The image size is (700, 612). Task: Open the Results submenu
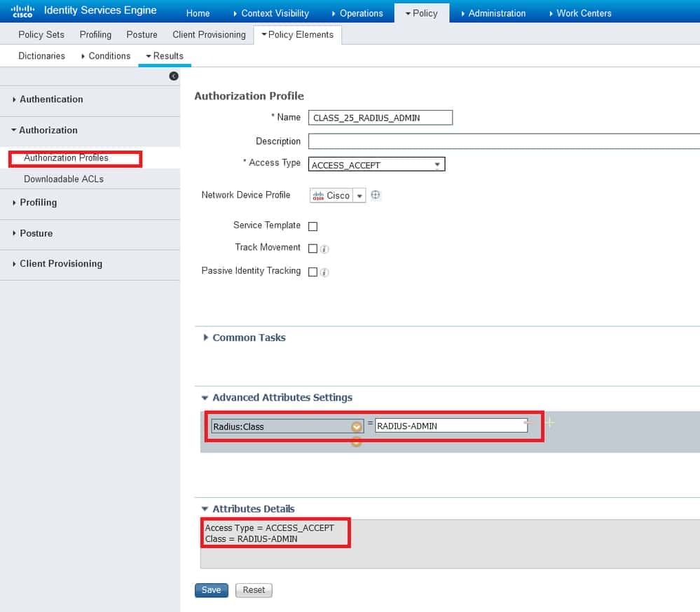click(165, 56)
